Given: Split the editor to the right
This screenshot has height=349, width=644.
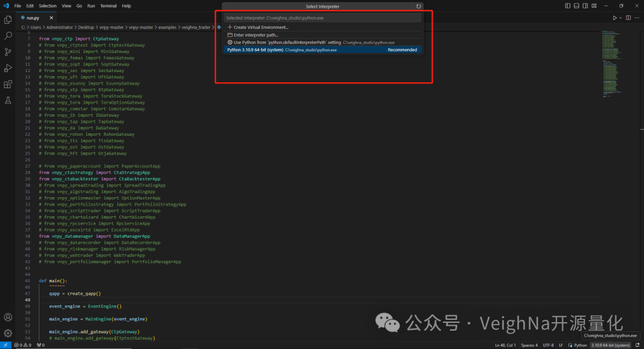Looking at the screenshot, I should click(x=628, y=18).
